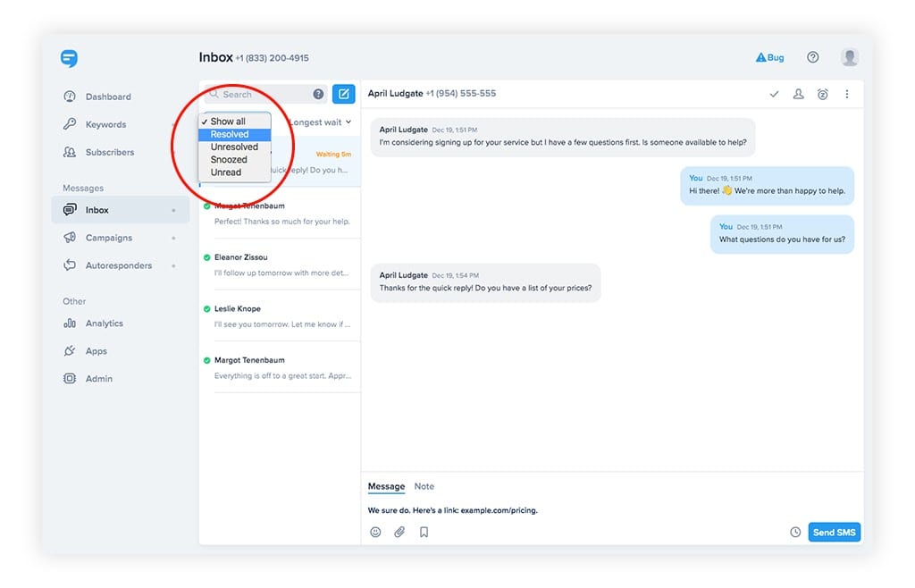The height and width of the screenshot is (588, 915).
Task: Click the Send SMS button
Action: coord(834,532)
